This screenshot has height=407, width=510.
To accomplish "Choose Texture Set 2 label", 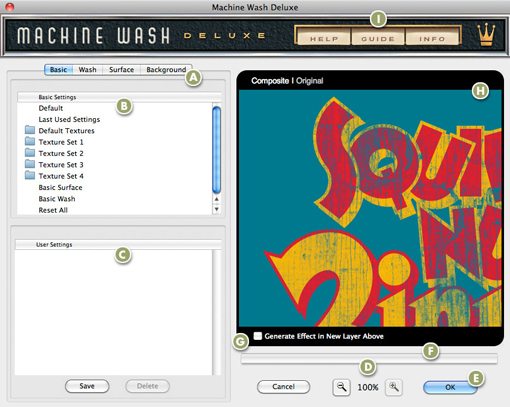I will (x=61, y=153).
